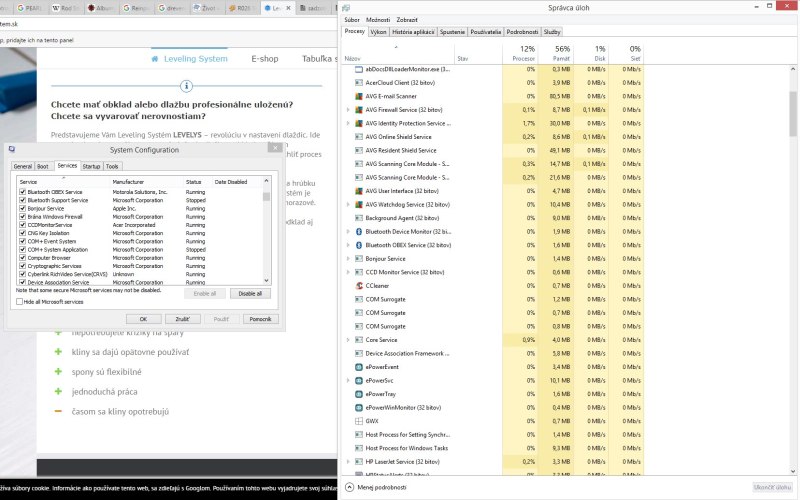Expand the Bonjour Service process group

pyautogui.click(x=348, y=259)
